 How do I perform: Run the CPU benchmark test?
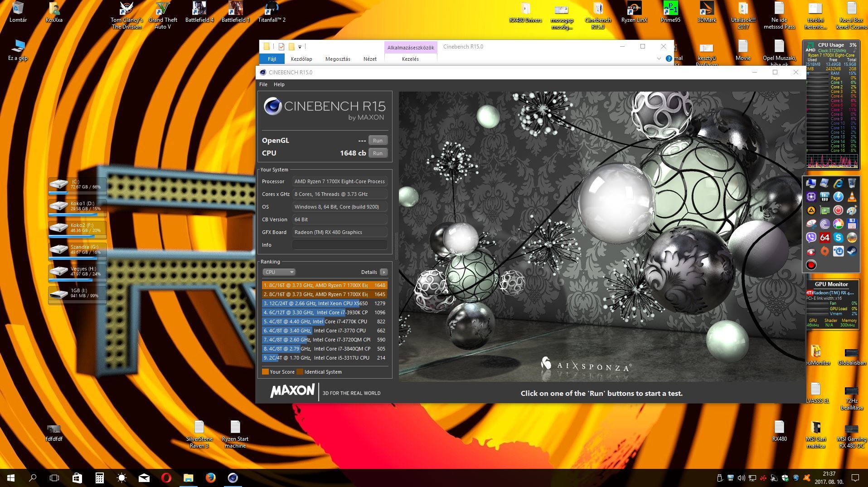pos(378,153)
